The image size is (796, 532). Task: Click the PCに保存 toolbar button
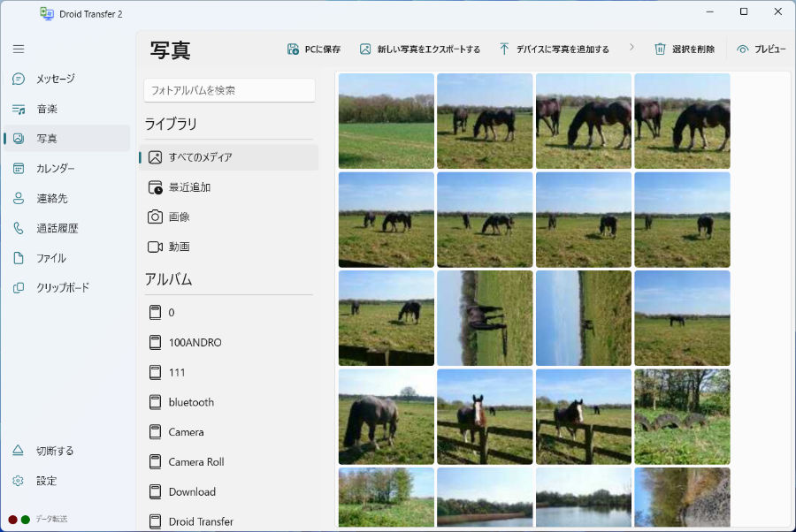pos(314,49)
